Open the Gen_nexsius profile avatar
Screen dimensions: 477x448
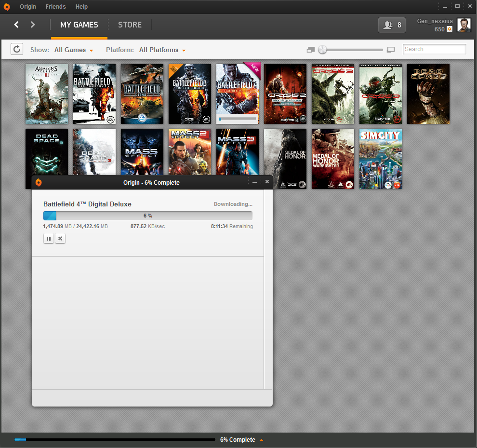464,25
